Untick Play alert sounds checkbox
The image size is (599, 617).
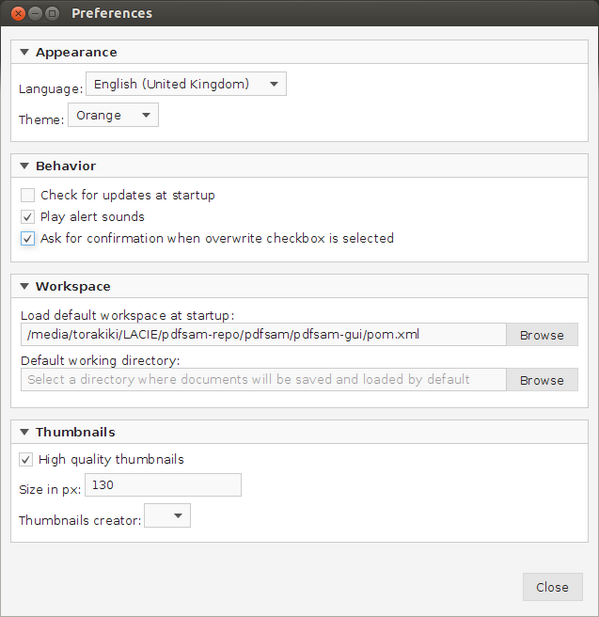28,216
